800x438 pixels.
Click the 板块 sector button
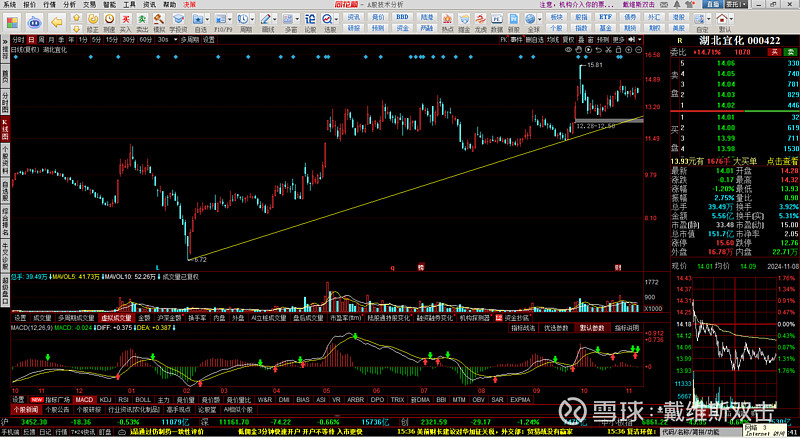[x=557, y=17]
